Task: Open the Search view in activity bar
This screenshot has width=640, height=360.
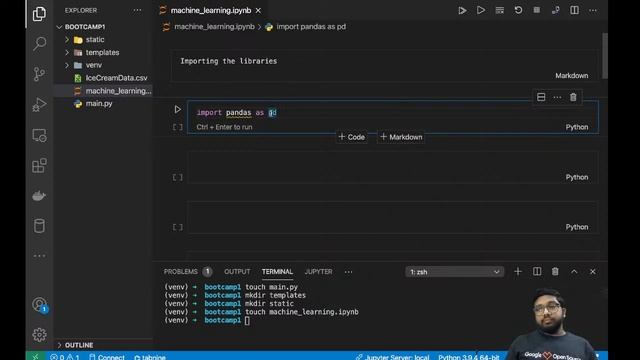Action: click(39, 43)
